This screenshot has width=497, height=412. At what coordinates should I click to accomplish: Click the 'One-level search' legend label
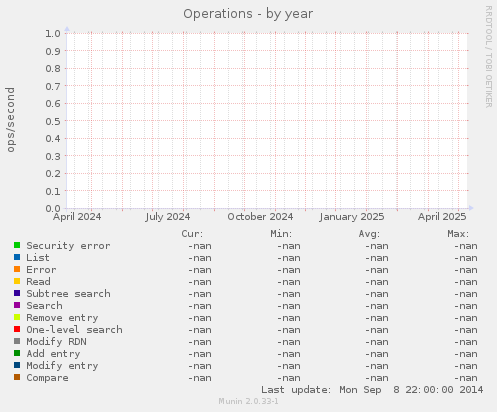pos(74,330)
